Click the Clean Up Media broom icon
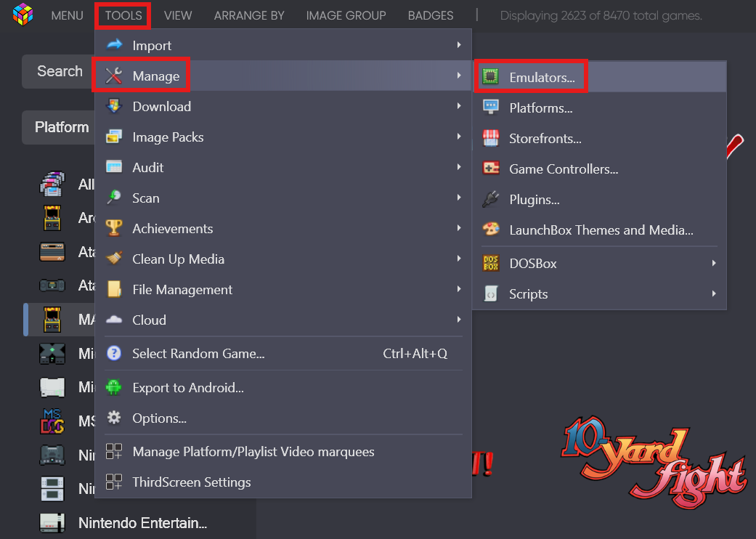This screenshot has height=539, width=756. [114, 259]
